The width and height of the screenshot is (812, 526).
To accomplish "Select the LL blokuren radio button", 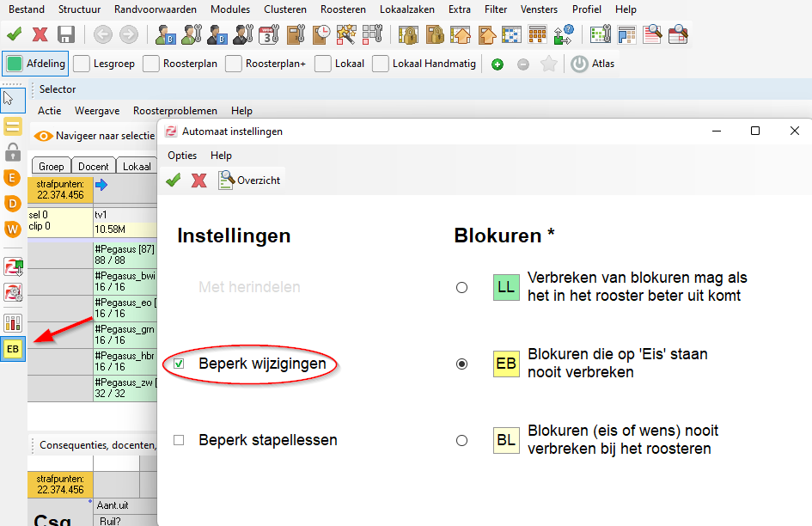I will click(x=462, y=288).
